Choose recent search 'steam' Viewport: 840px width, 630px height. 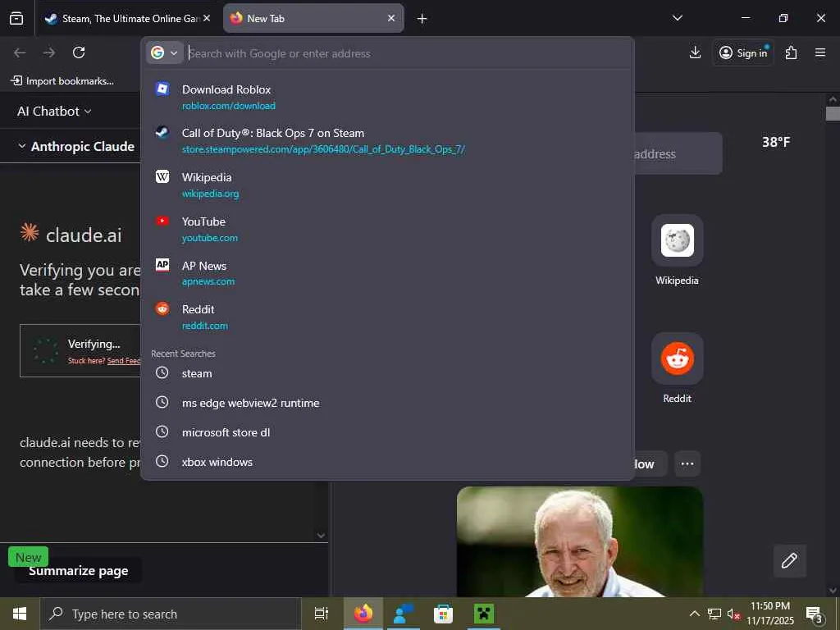388,373
